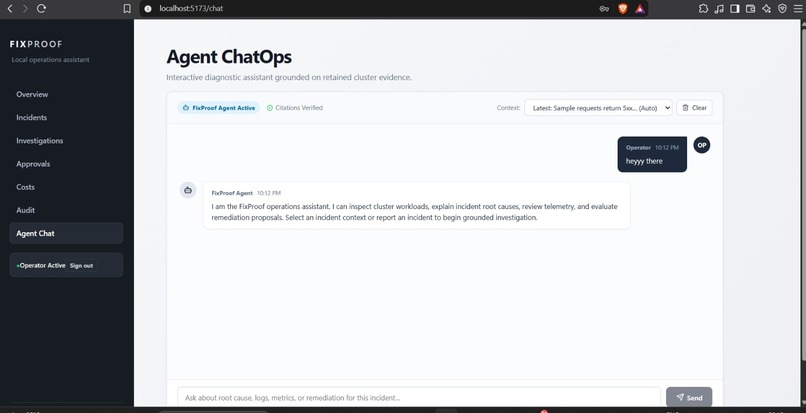Screen dimensions: 806x413
Task: Clear the chat with the Clear button
Action: pyautogui.click(x=694, y=108)
